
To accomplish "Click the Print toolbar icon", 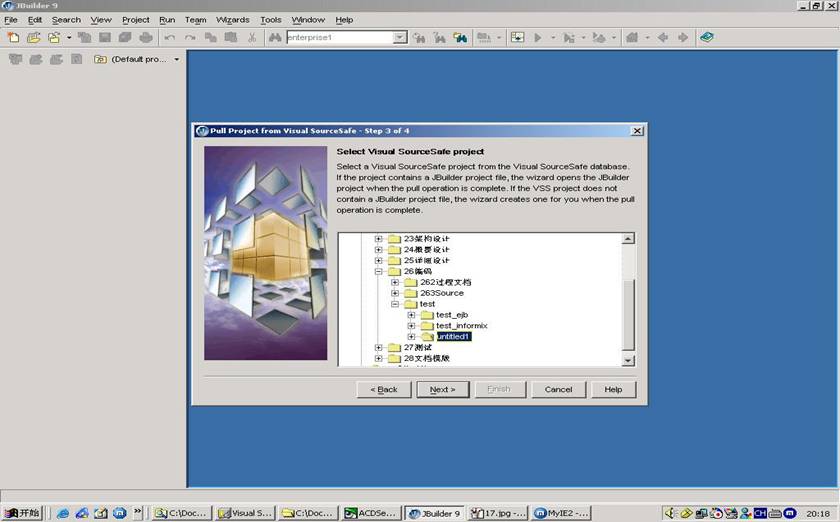I will point(146,38).
